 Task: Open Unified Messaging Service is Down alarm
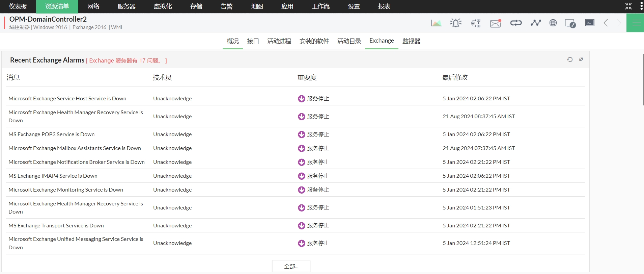(x=76, y=243)
